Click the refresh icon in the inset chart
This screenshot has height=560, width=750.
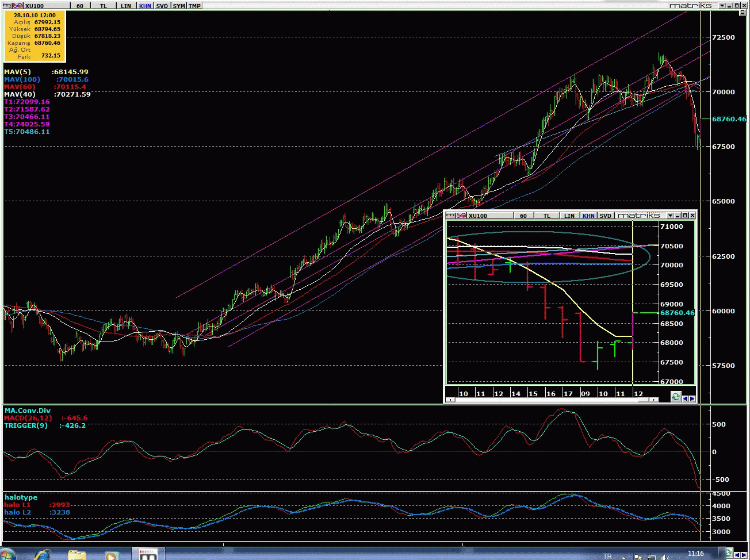(x=676, y=397)
